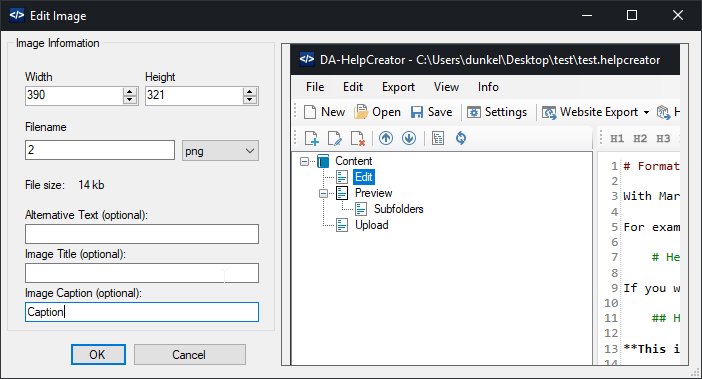
Task: Open the Export menu in the preview image
Action: [398, 87]
